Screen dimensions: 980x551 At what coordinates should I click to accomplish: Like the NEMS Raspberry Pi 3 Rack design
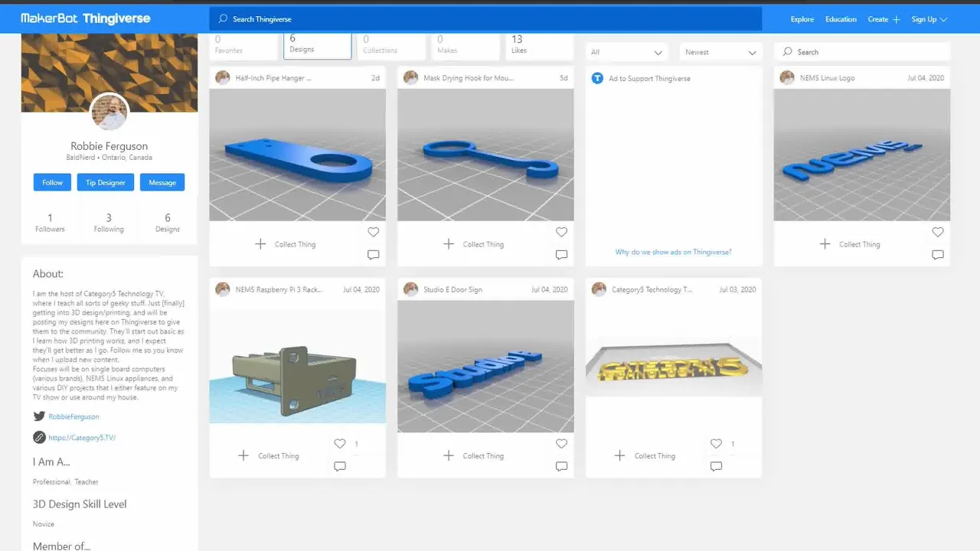pyautogui.click(x=340, y=443)
